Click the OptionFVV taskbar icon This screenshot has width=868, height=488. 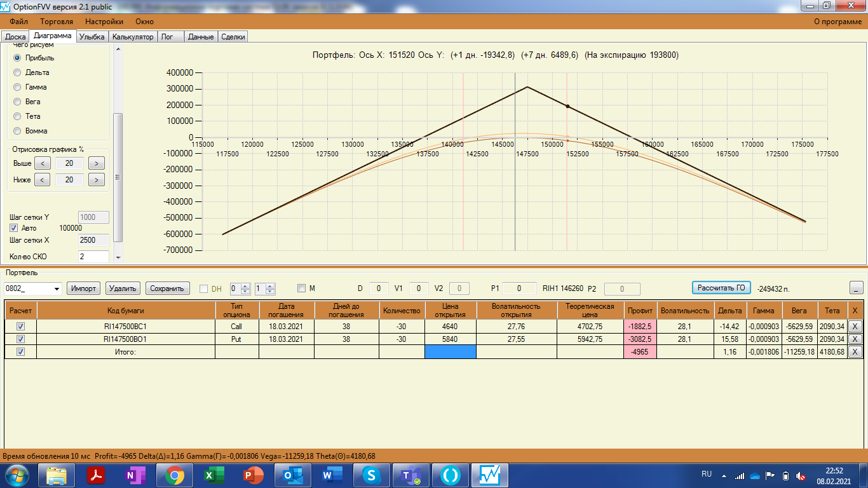point(490,475)
